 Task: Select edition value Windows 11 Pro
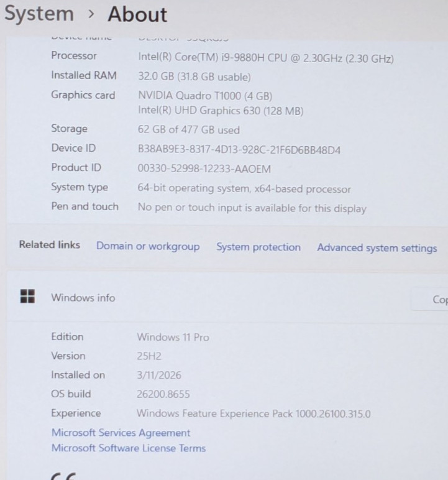173,337
